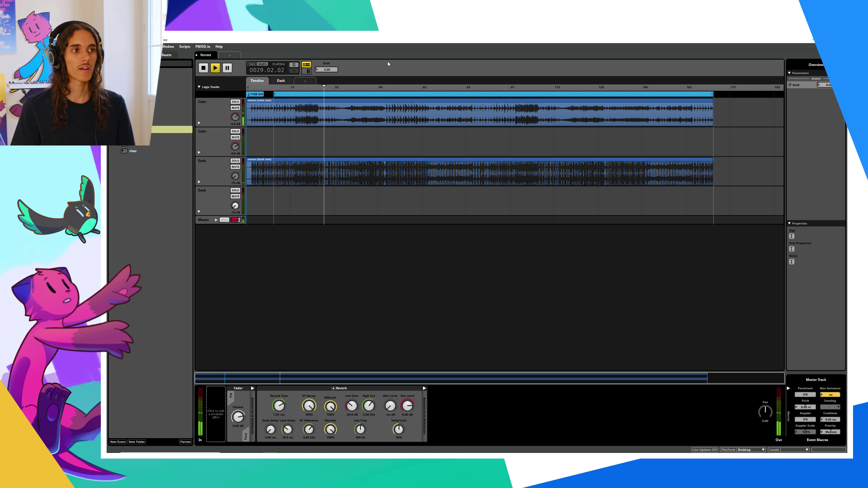Image resolution: width=868 pixels, height=488 pixels.
Task: Open the Reverb effect arrow menu
Action: coord(424,388)
